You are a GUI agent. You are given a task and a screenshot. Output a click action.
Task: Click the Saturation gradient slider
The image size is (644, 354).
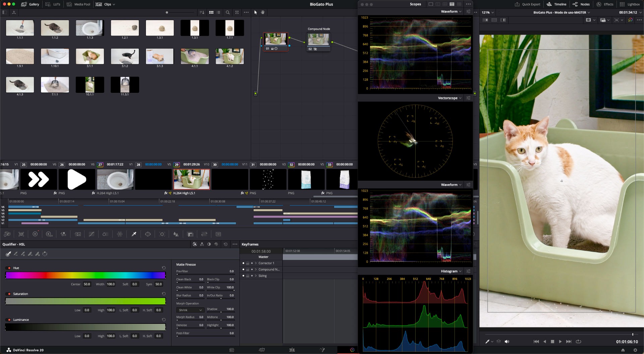[x=86, y=301]
